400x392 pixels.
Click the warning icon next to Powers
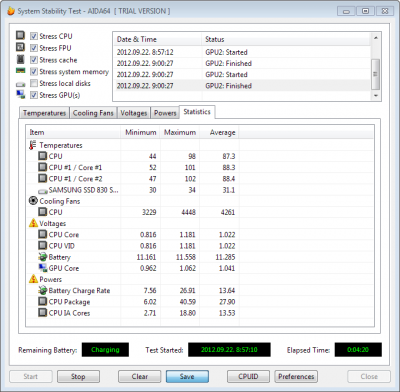pos(33,279)
